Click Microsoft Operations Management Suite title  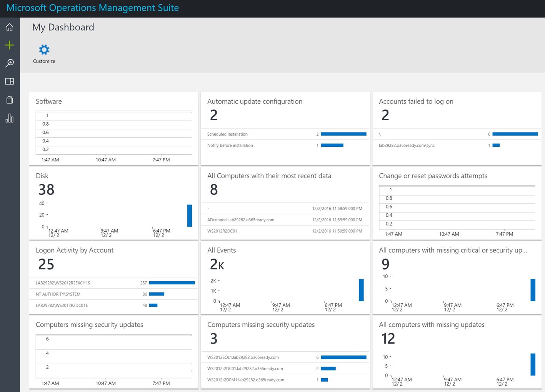(x=92, y=8)
